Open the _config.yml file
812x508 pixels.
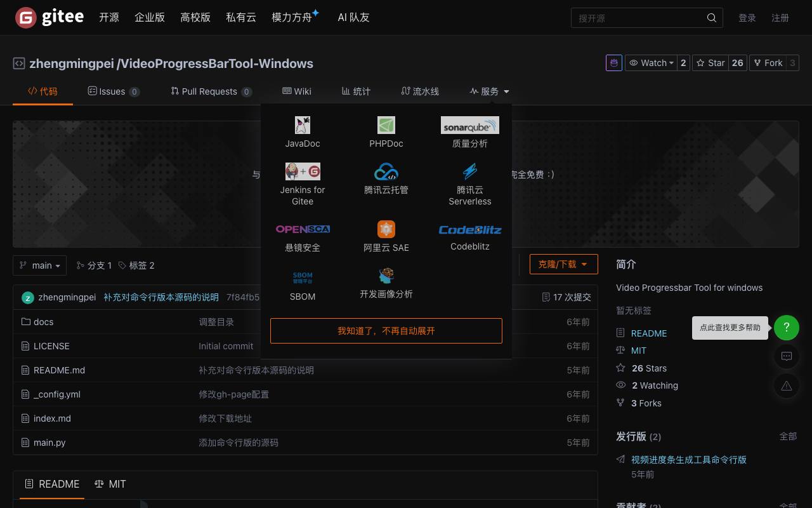[x=57, y=394]
